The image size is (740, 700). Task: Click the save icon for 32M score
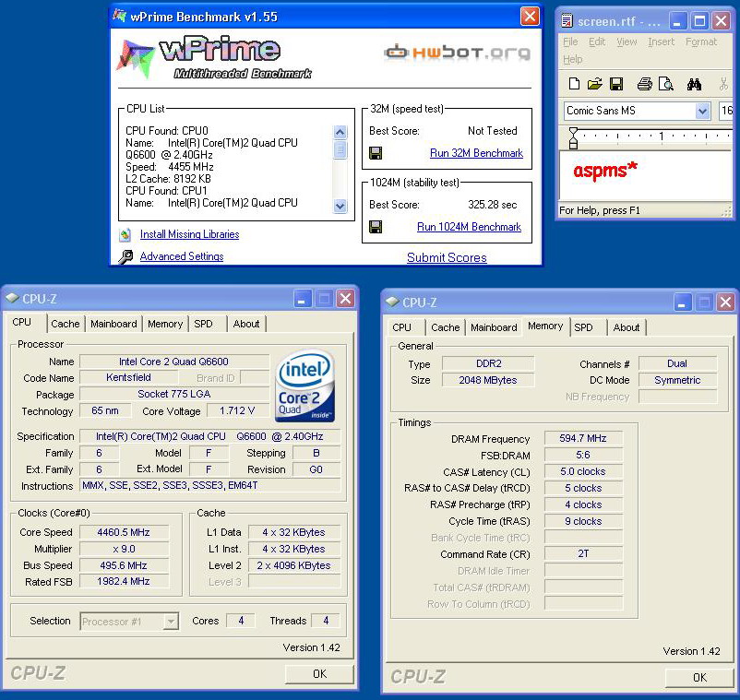(376, 153)
